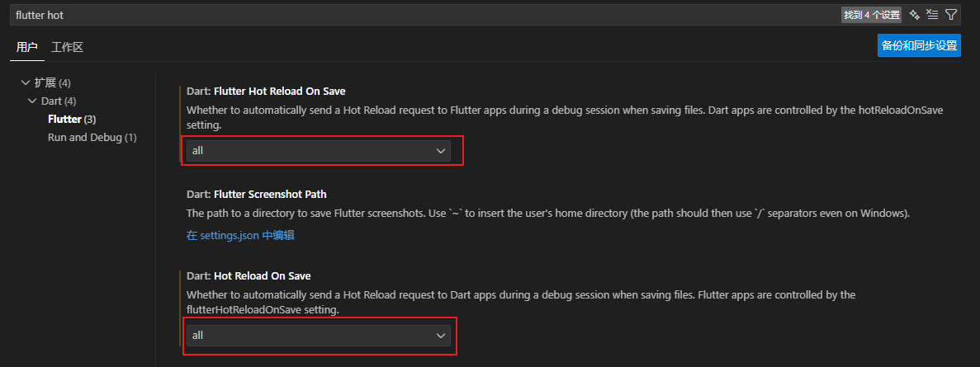Screen dimensions: 980x367
Task: Collapse the 扩展 (4) tree chevron
Action: click(25, 82)
